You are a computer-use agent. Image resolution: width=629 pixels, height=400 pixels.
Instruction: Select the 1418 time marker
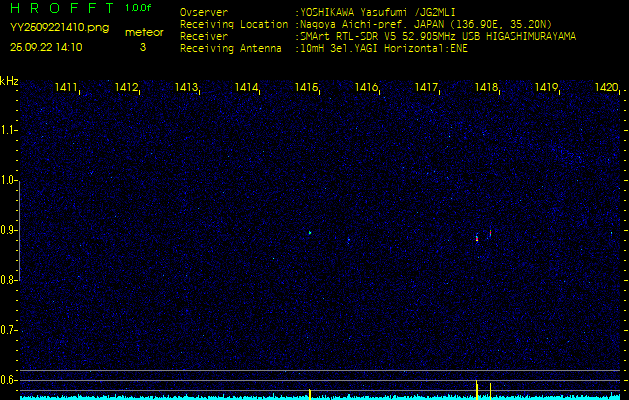pyautogui.click(x=487, y=88)
